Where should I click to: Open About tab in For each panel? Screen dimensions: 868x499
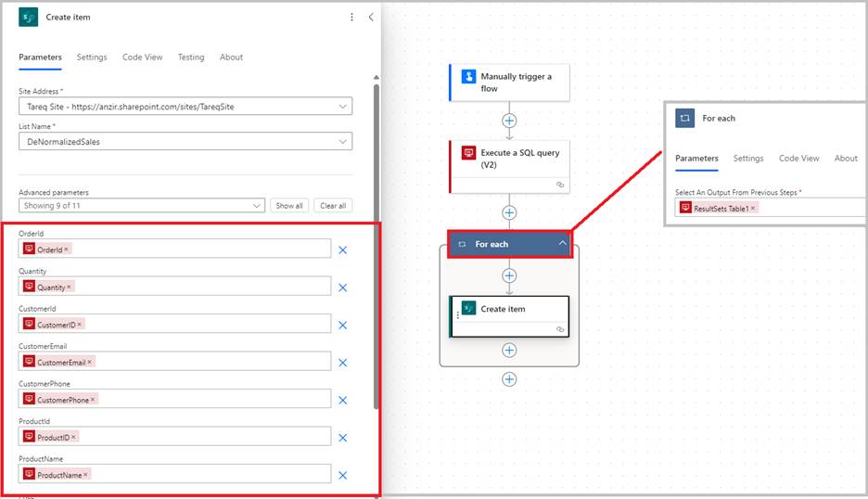pos(846,159)
